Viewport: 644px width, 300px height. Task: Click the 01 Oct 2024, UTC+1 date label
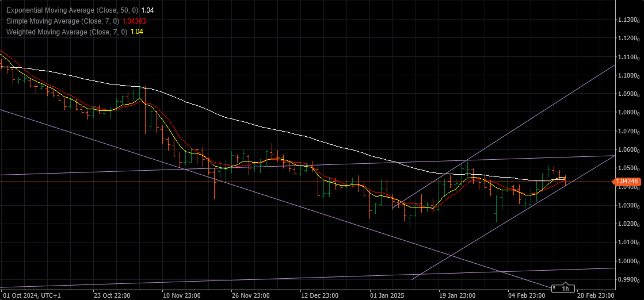pyautogui.click(x=32, y=295)
